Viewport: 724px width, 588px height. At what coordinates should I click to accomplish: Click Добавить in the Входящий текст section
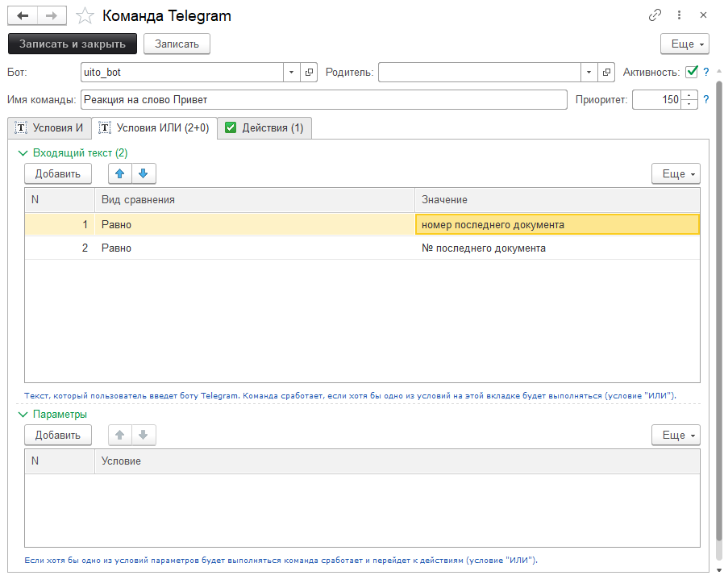[58, 173]
